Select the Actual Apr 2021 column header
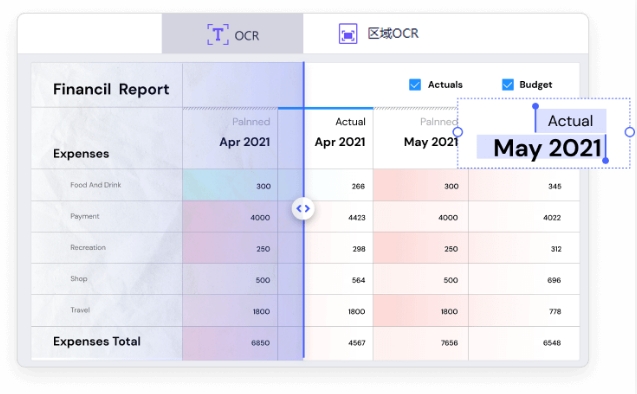The image size is (637, 394). click(x=340, y=132)
